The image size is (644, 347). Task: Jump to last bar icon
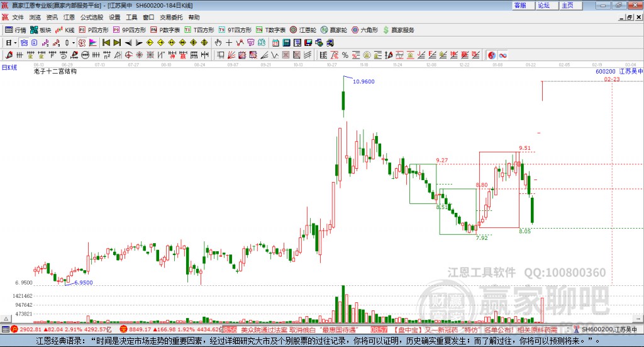[x=116, y=43]
